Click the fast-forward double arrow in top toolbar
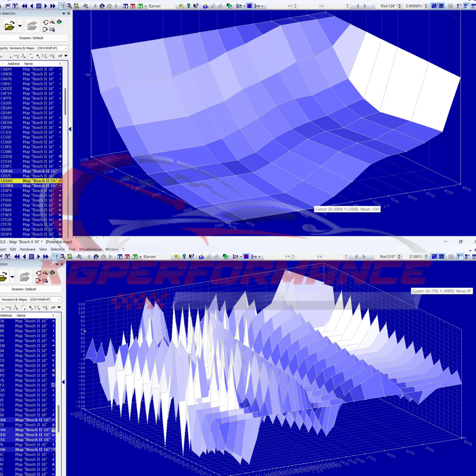This screenshot has width=476, height=476. pyautogui.click(x=53, y=6)
